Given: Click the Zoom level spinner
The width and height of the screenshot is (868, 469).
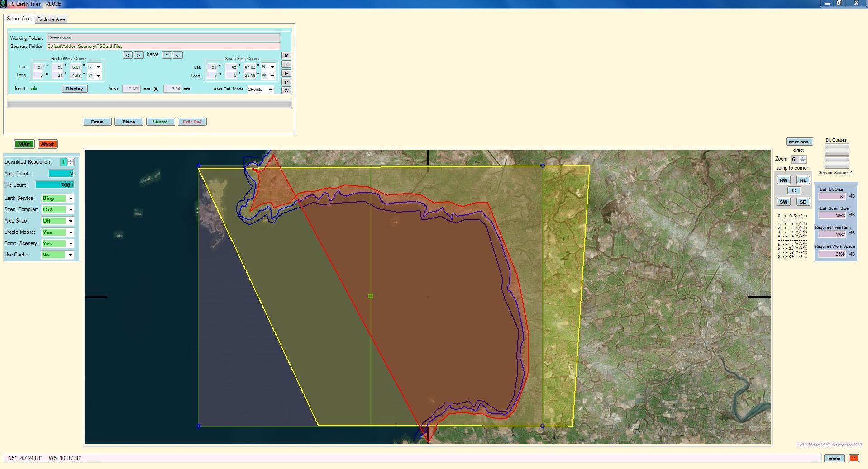Looking at the screenshot, I should point(803,159).
